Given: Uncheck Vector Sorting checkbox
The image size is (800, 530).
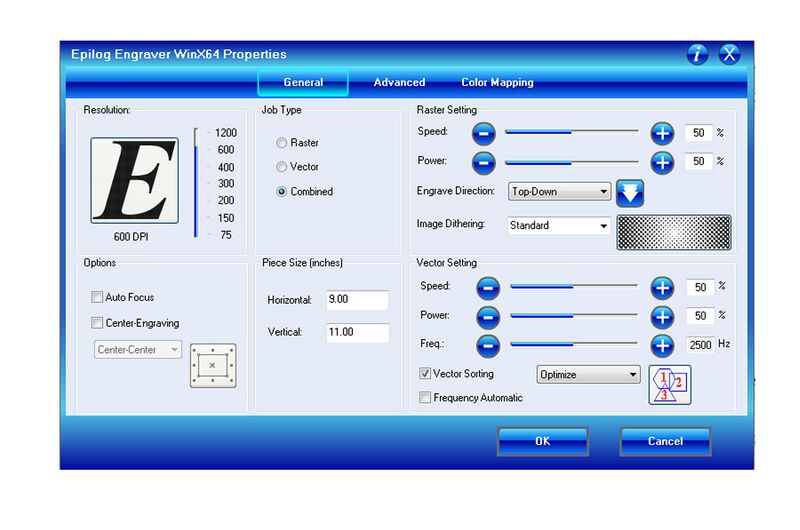Looking at the screenshot, I should coord(424,373).
